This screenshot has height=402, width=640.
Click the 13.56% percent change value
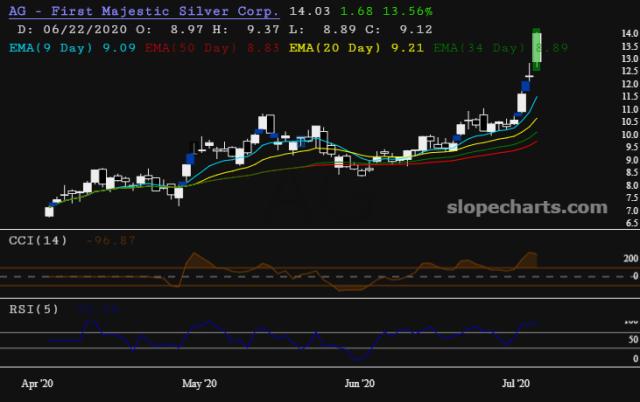point(407,11)
